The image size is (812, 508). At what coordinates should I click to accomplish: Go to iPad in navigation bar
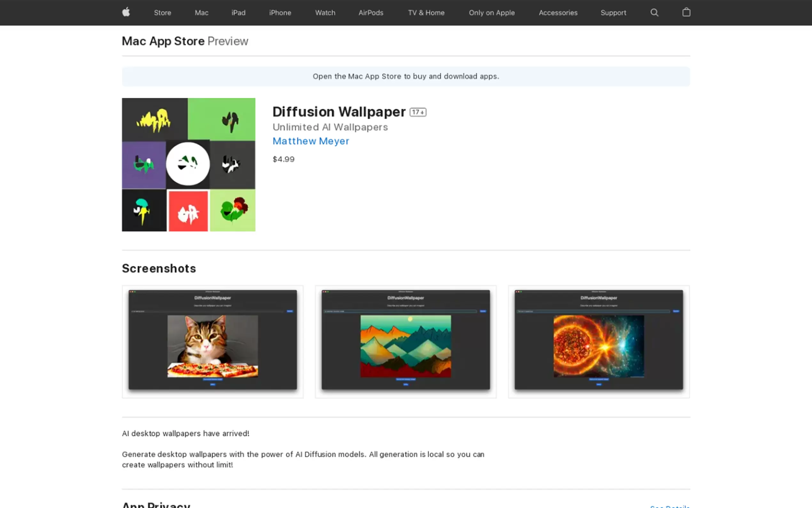pos(238,13)
